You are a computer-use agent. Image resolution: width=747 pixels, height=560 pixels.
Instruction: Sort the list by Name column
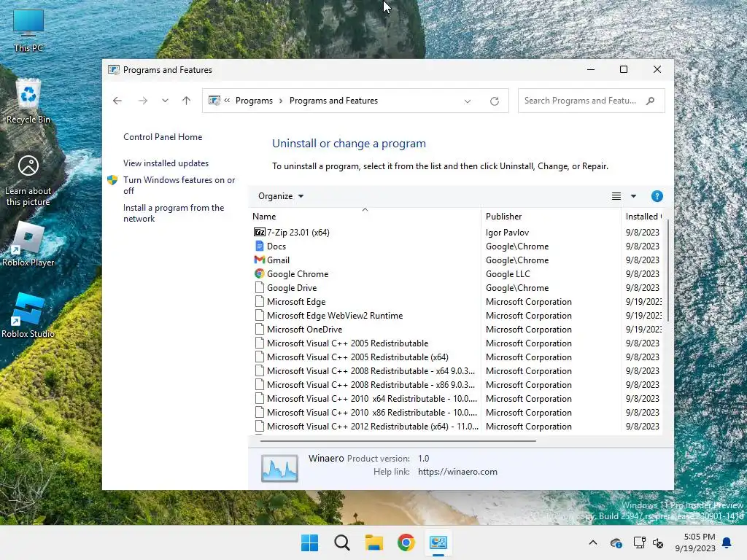[x=365, y=216]
